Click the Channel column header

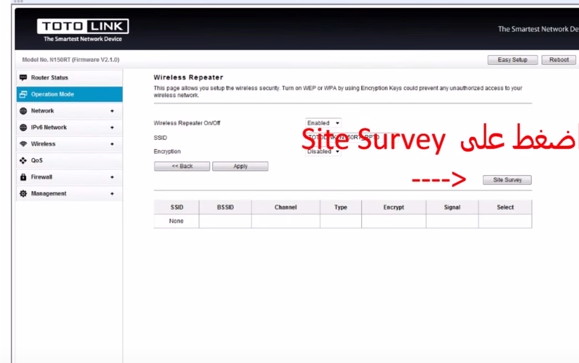coord(286,207)
